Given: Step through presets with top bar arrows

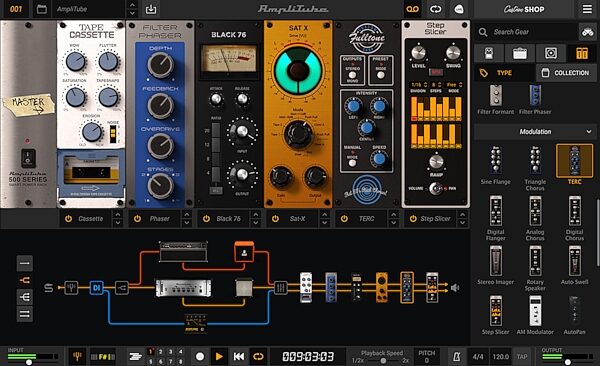Looking at the screenshot, I should pos(132,9).
